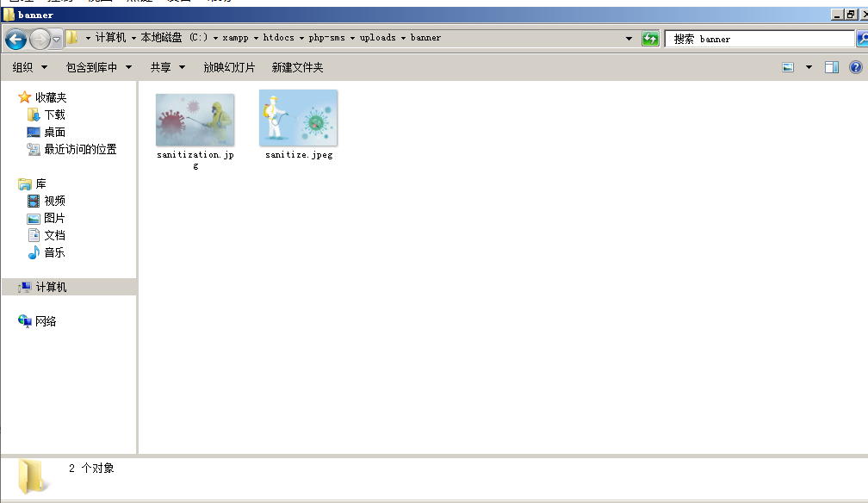The width and height of the screenshot is (868, 503).
Task: Start 放映幻灯片 slideshow
Action: click(x=229, y=67)
